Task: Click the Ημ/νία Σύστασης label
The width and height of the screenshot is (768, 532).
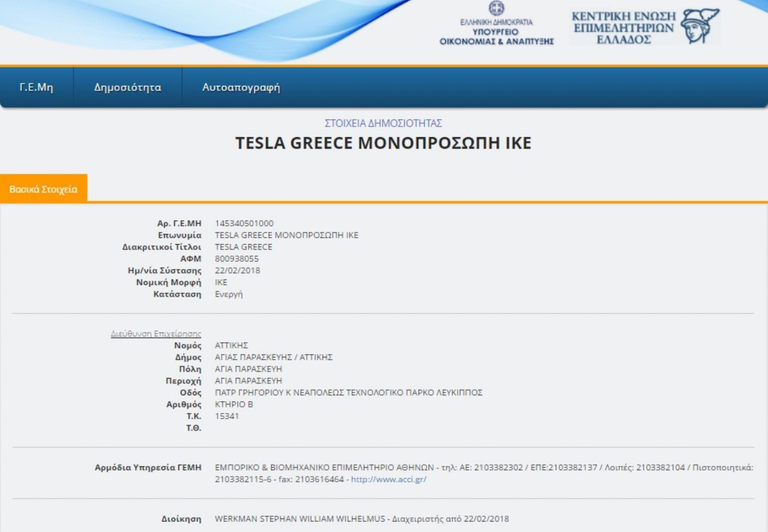Action: [x=165, y=271]
